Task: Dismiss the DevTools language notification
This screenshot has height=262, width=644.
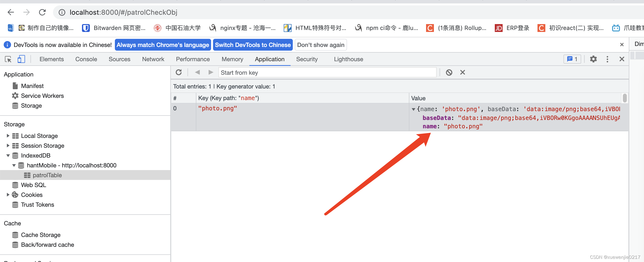Action: 622,44
